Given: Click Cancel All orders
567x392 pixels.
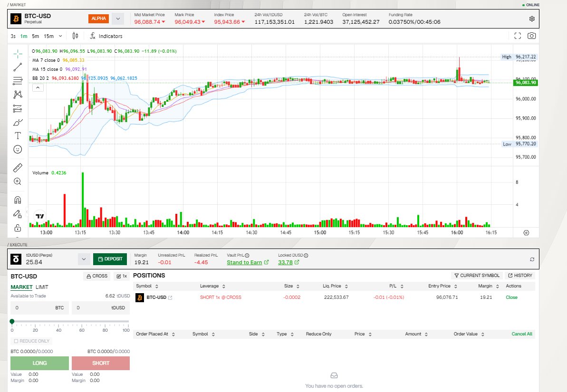Looking at the screenshot, I should [522, 334].
